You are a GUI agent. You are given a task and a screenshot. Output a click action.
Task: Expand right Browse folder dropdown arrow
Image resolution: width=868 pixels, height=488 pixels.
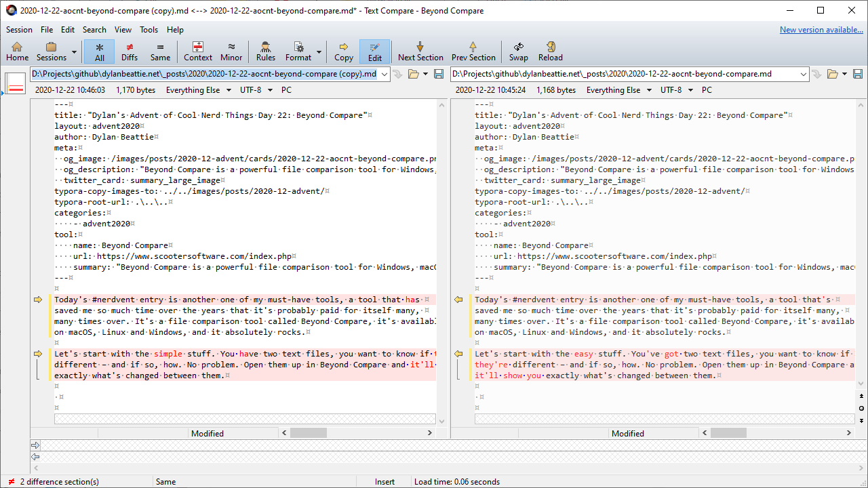(844, 74)
